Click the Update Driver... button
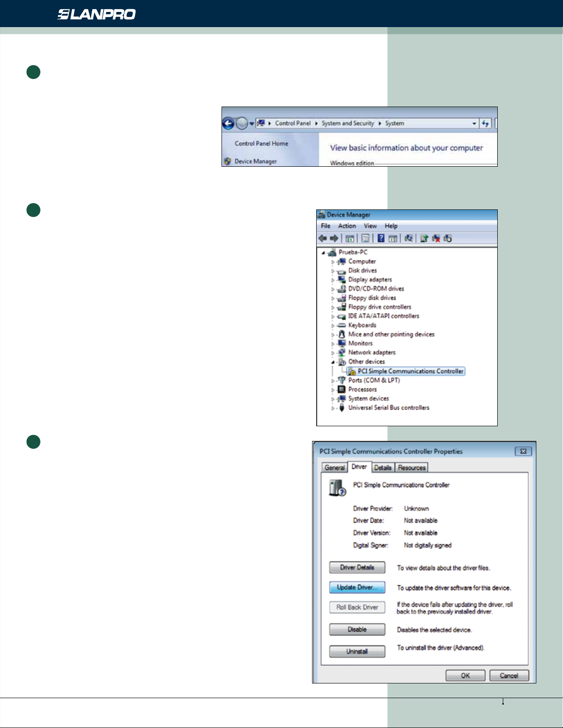The image size is (563, 728). pos(357,587)
